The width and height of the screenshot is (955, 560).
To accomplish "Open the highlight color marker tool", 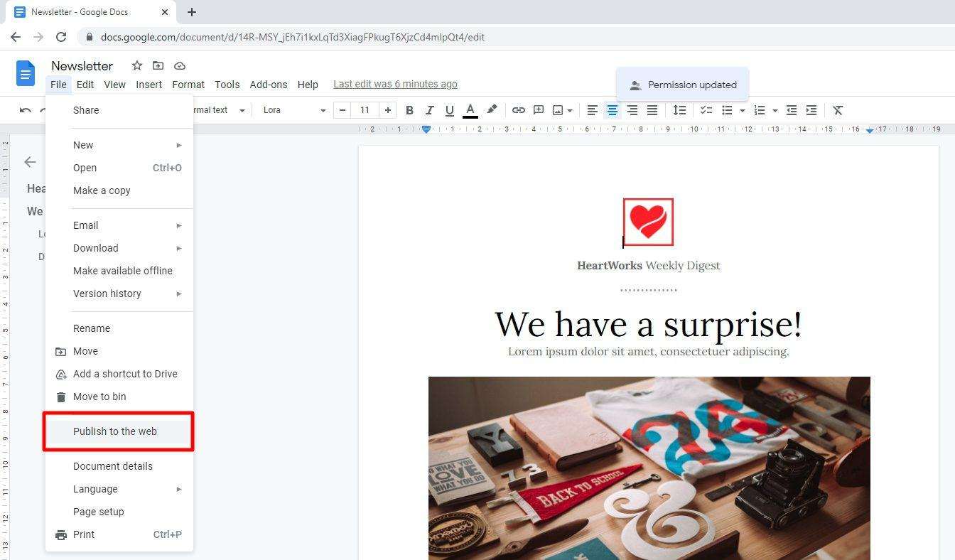I will coord(491,110).
